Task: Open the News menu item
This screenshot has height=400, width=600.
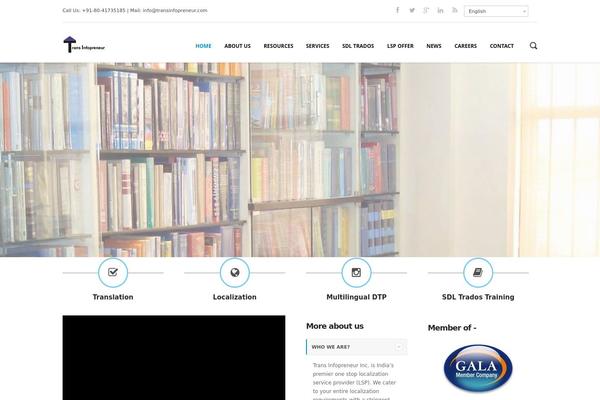Action: [434, 46]
